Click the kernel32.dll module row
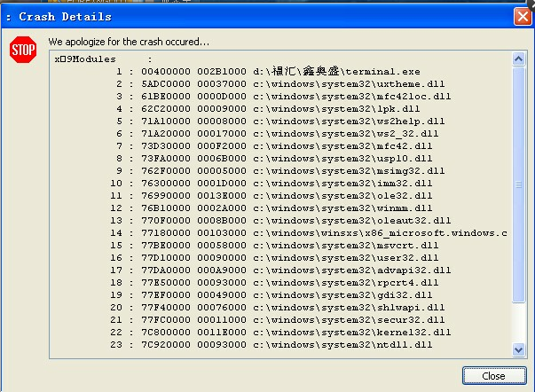Screen dimensions: 535x392 [x=280, y=332]
